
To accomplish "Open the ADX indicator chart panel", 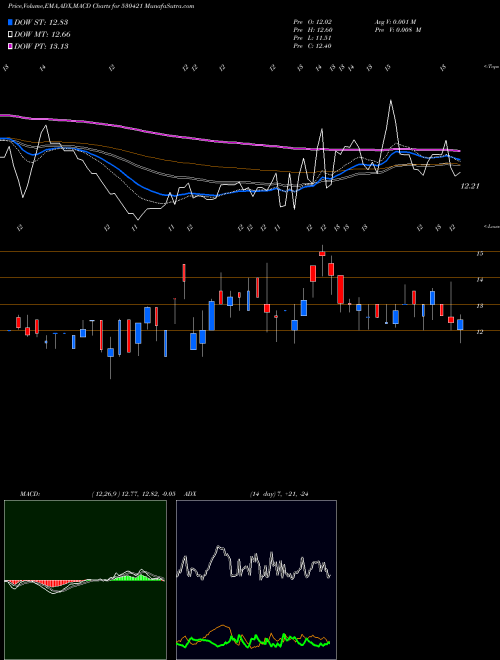I will (256, 580).
